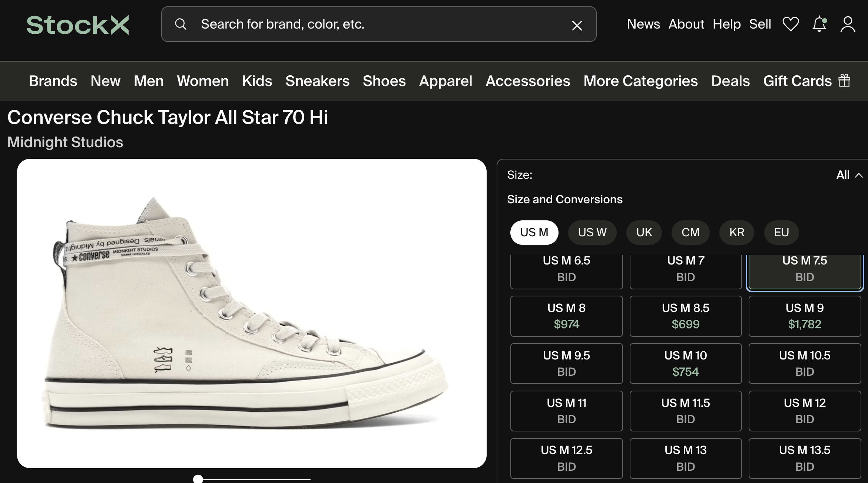The height and width of the screenshot is (483, 868).
Task: Clear search with the X icon
Action: pyautogui.click(x=577, y=25)
